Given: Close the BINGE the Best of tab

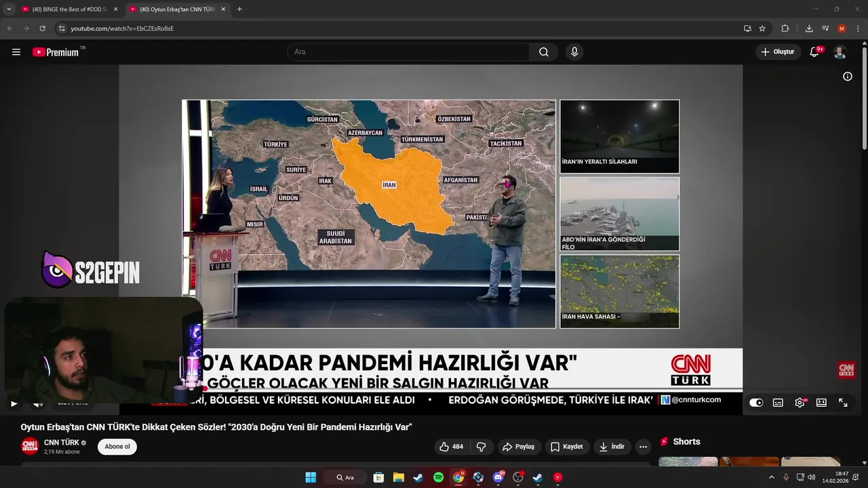Looking at the screenshot, I should tap(115, 9).
